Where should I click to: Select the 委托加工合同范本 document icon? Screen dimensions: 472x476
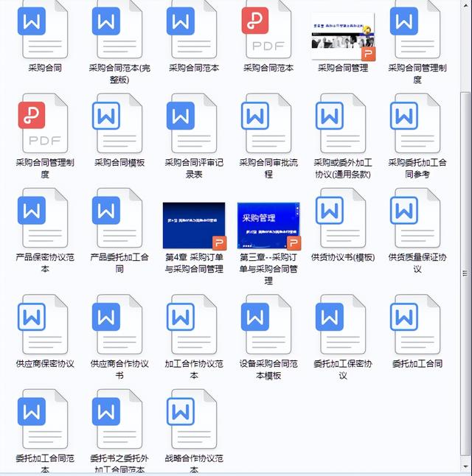click(43, 419)
